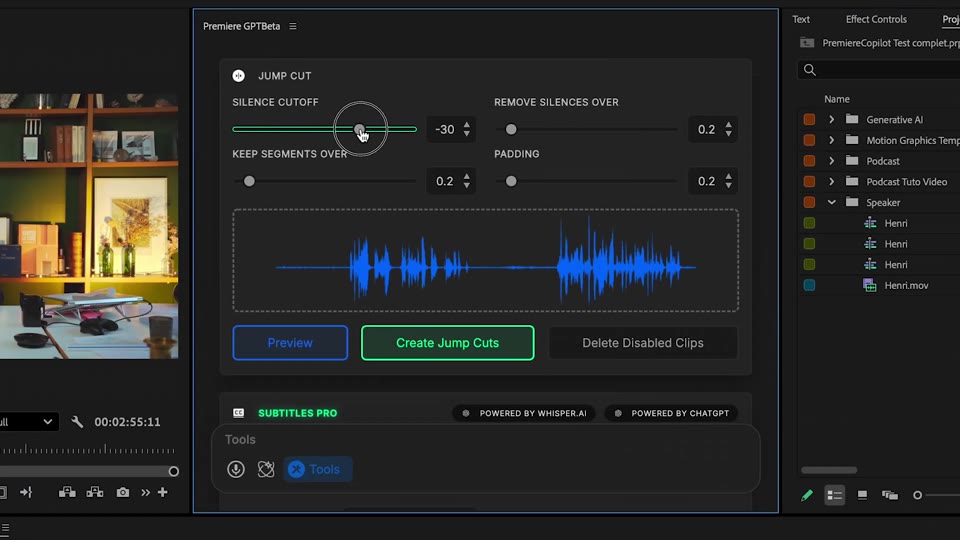Click the timecode 00:02:55:11

click(x=127, y=422)
